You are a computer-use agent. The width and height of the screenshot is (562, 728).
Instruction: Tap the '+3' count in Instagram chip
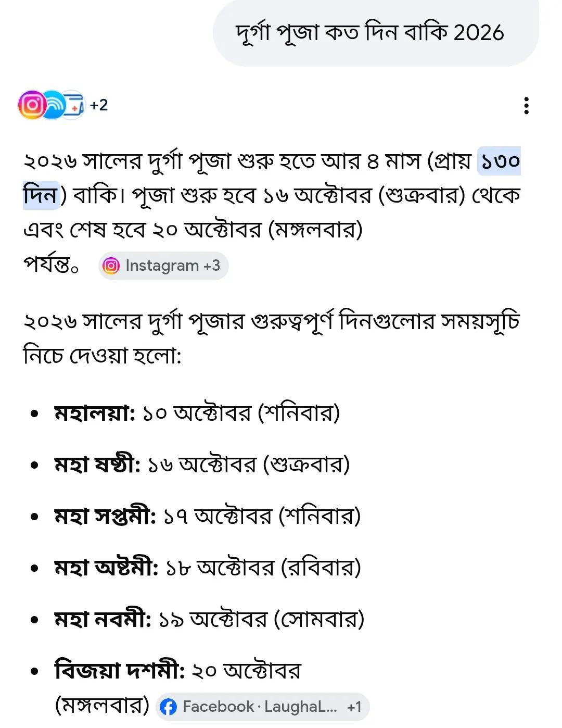(212, 266)
